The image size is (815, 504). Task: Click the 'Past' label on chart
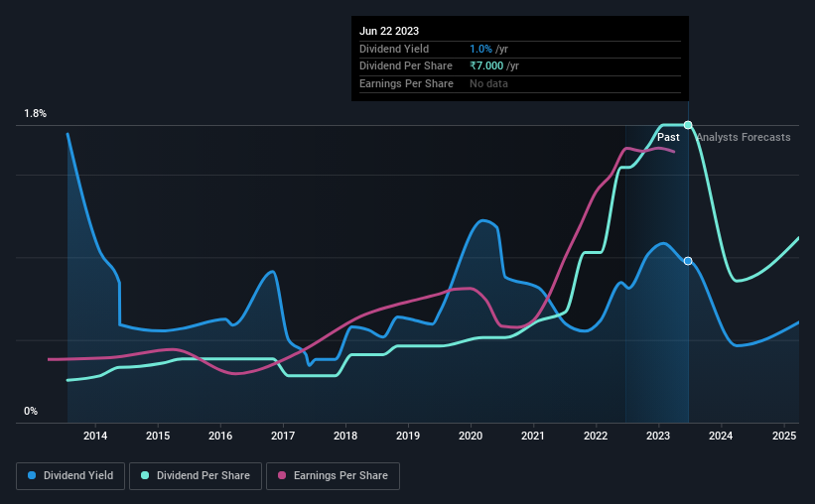668,137
